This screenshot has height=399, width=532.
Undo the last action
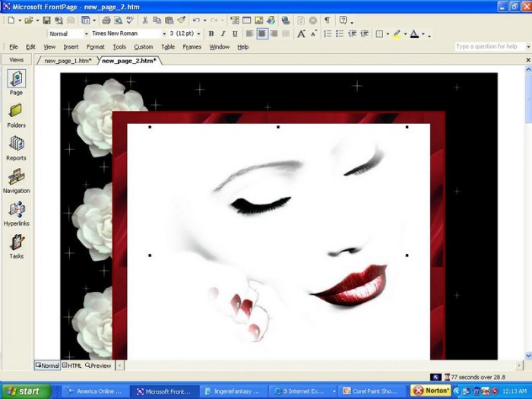tap(196, 21)
